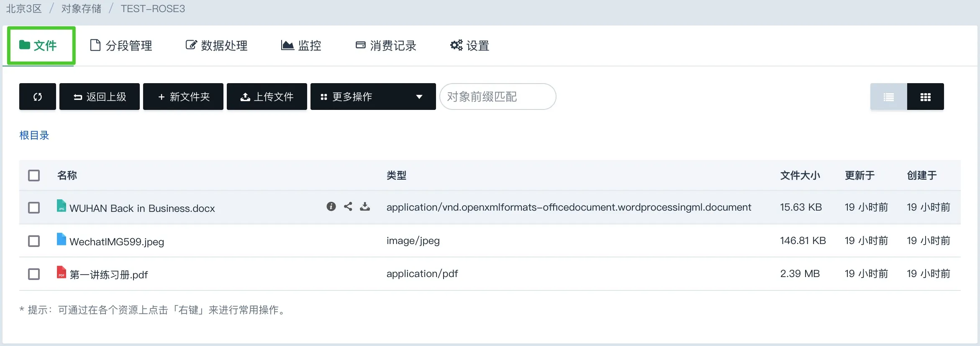Image resolution: width=980 pixels, height=346 pixels.
Task: Toggle the select-all checkbox in header
Action: tap(34, 176)
